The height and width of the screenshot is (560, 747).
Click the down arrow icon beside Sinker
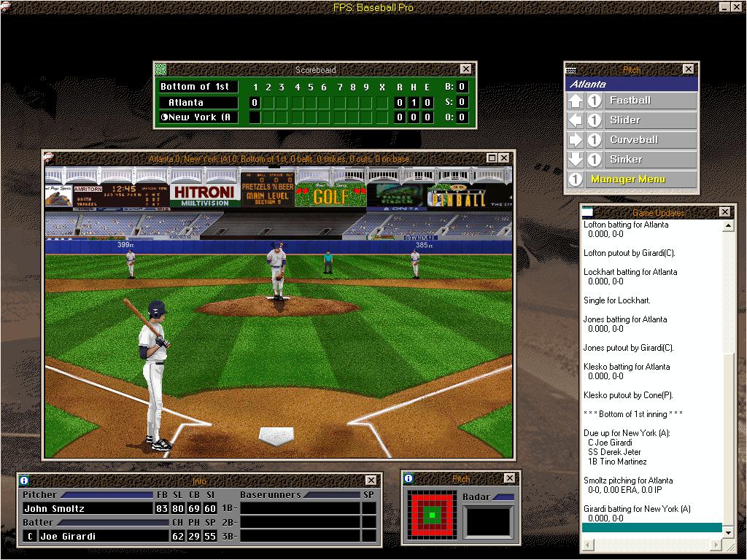click(x=576, y=159)
